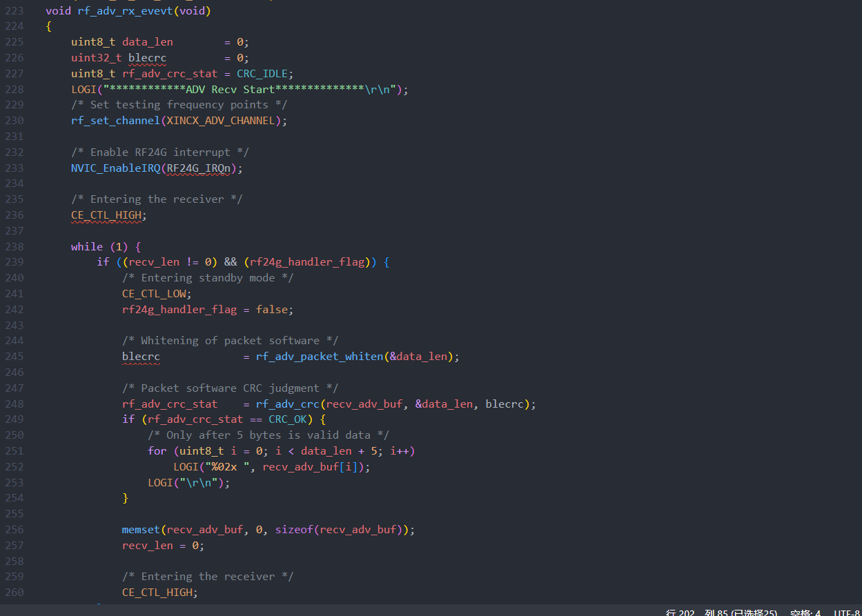Click the 'Set testing frequency points' comment
The width and height of the screenshot is (862, 616).
(x=179, y=105)
